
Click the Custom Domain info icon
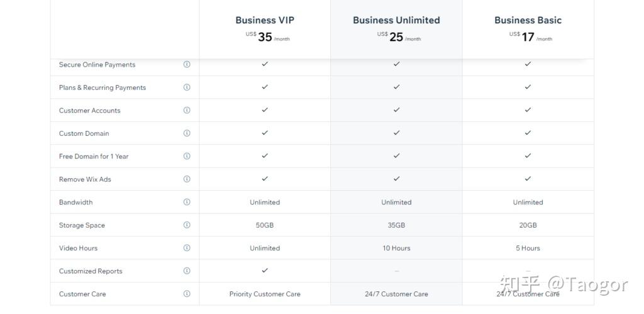[x=187, y=133]
